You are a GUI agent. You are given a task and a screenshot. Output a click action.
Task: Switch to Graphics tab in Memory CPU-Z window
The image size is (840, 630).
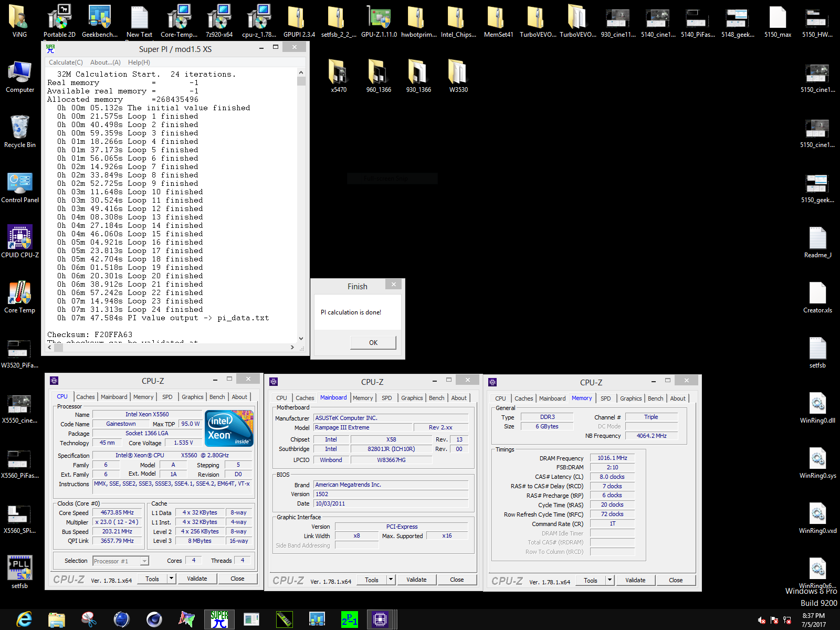pos(631,398)
